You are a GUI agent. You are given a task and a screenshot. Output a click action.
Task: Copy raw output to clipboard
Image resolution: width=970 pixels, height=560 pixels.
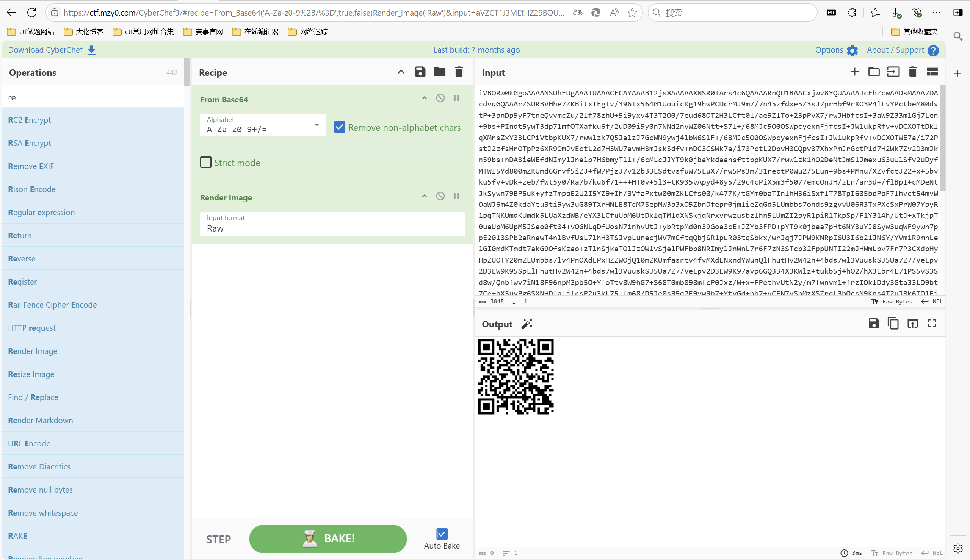pos(893,324)
